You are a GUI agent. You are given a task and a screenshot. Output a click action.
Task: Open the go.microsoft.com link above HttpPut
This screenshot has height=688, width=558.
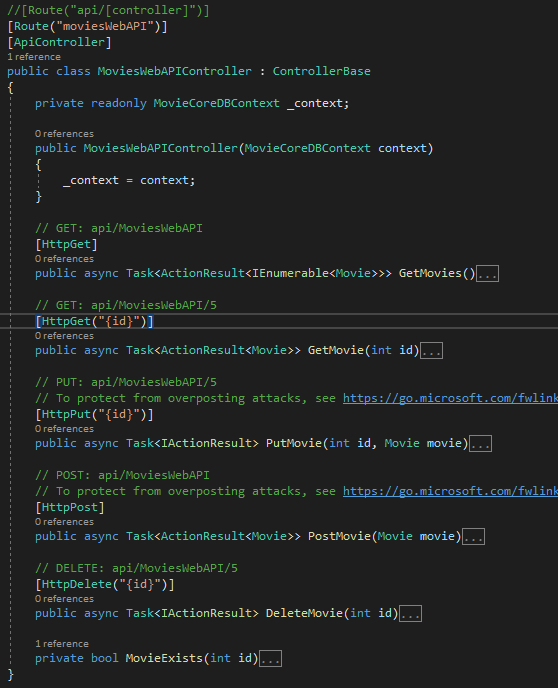(x=450, y=398)
